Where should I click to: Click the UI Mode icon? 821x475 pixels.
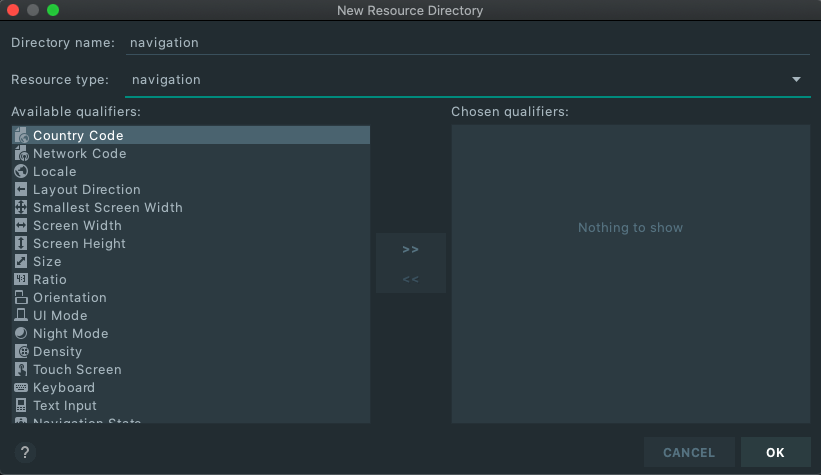tap(21, 315)
